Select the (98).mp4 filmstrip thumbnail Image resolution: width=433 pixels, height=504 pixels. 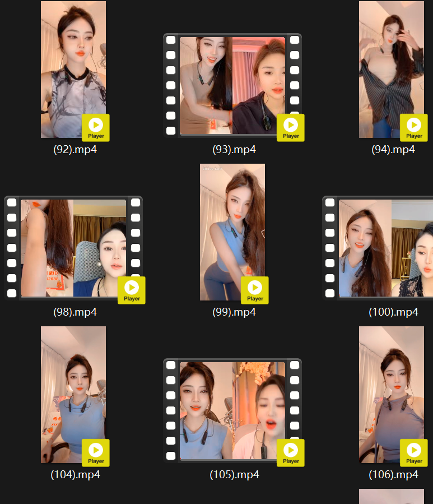(x=73, y=248)
